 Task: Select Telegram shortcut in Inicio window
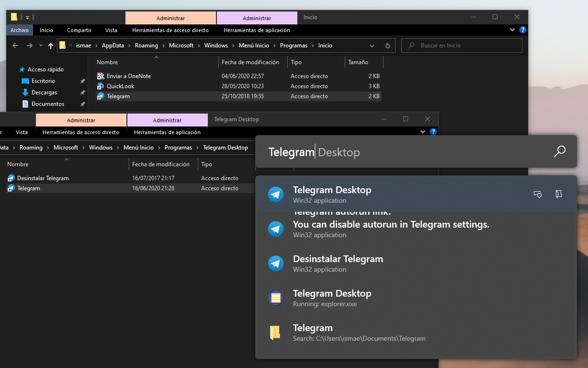tap(118, 96)
